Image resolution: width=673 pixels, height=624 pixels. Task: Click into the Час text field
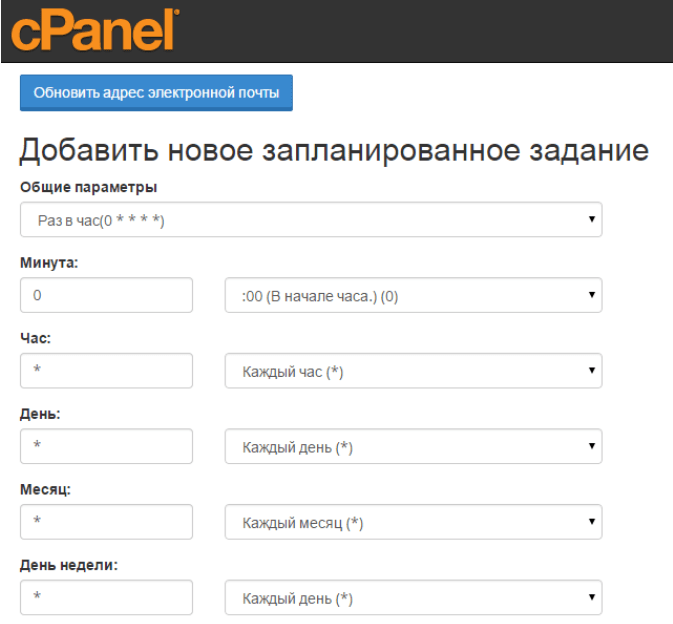(106, 370)
